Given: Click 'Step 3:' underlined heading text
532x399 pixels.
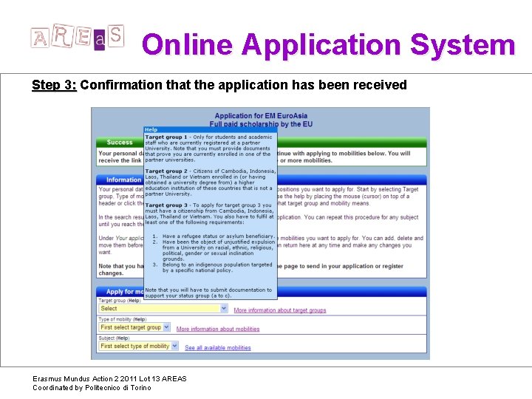Looking at the screenshot, I should tap(54, 85).
